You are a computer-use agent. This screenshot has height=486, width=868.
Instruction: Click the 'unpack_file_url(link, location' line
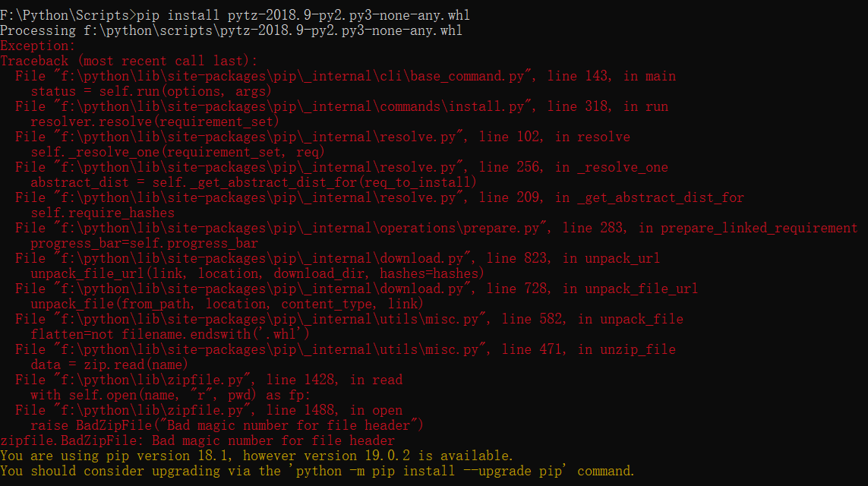pos(257,273)
